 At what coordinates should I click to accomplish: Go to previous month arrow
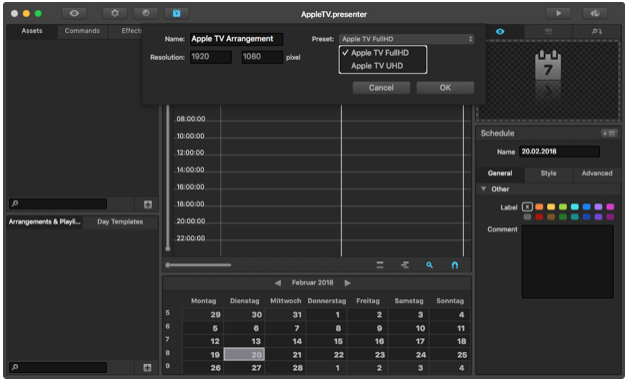tap(278, 283)
